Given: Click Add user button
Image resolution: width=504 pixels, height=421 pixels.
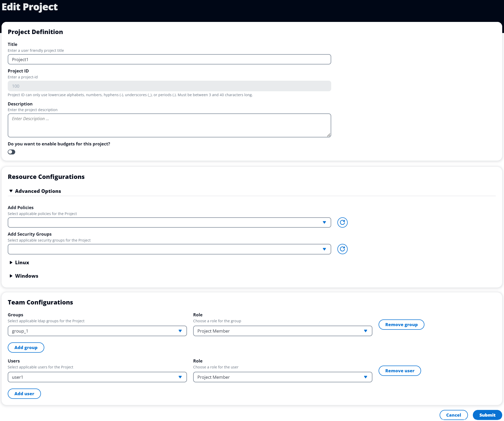Looking at the screenshot, I should 24,393.
